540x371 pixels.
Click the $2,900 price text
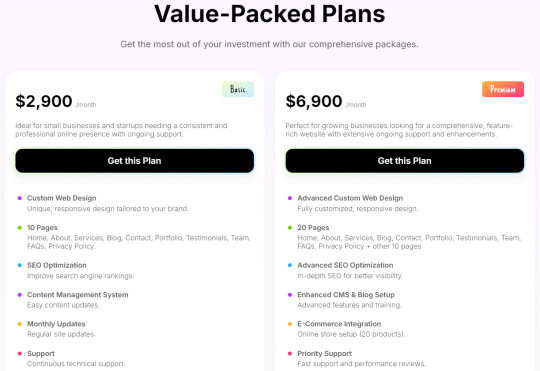tap(44, 101)
